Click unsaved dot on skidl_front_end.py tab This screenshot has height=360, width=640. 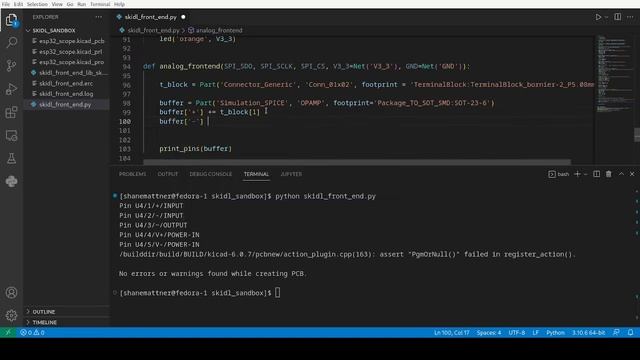pyautogui.click(x=183, y=17)
